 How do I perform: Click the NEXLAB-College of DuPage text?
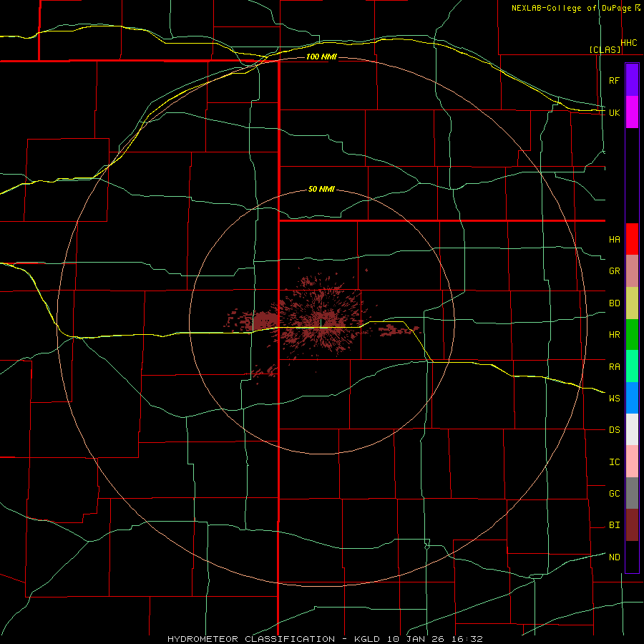[x=571, y=8]
